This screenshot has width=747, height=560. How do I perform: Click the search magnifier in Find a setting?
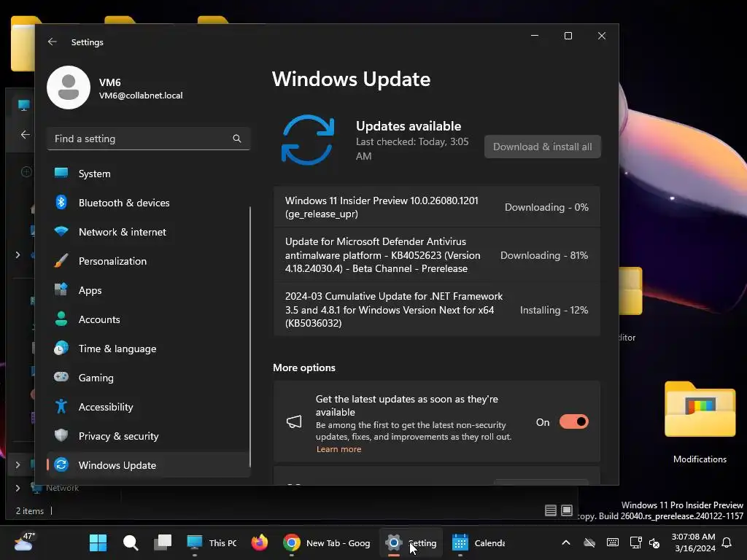237,139
